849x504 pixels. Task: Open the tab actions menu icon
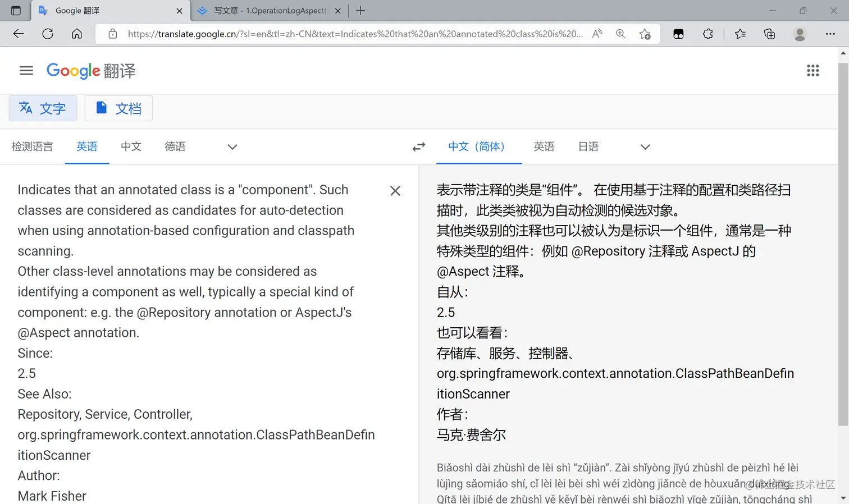click(x=16, y=11)
